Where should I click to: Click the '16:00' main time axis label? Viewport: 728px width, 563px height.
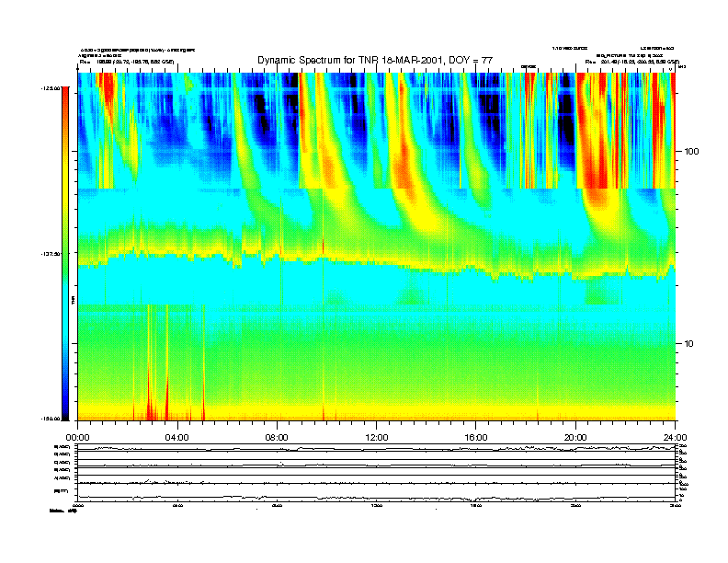click(x=476, y=438)
